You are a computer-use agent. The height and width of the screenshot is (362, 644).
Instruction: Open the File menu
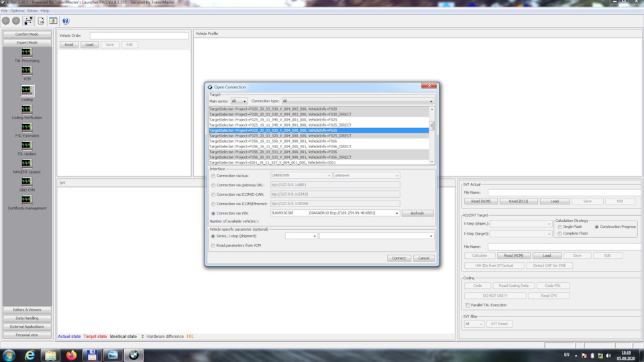point(4,11)
